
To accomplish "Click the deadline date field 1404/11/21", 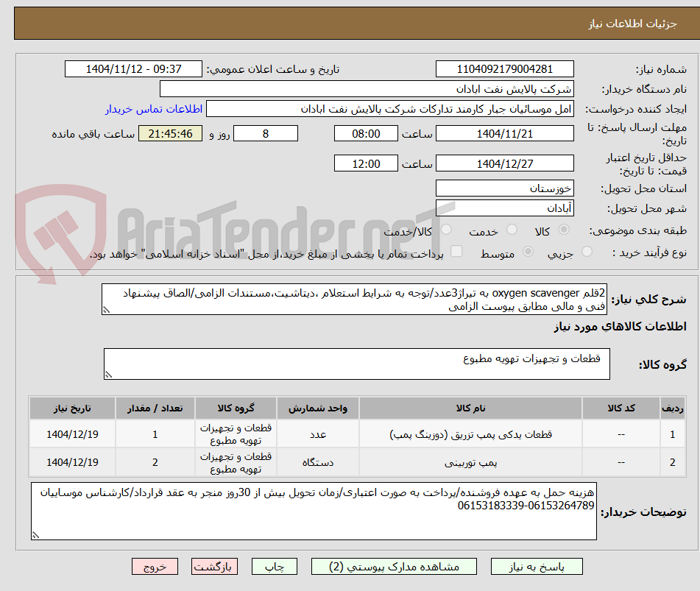I will click(504, 133).
